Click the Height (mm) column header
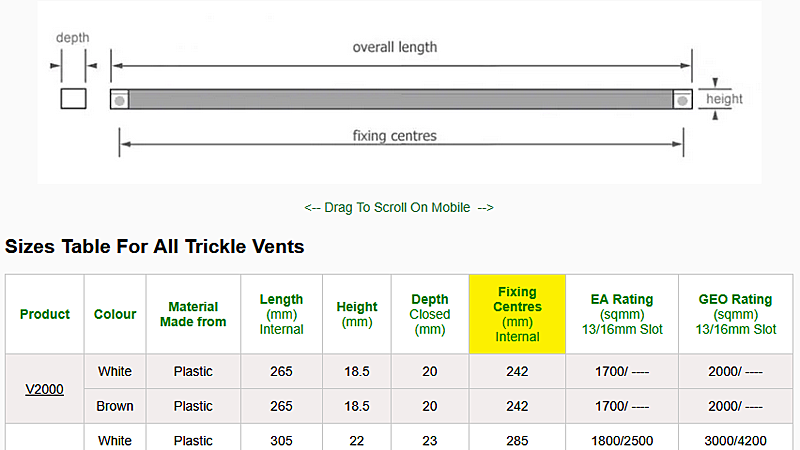The height and width of the screenshot is (450, 800). [357, 314]
